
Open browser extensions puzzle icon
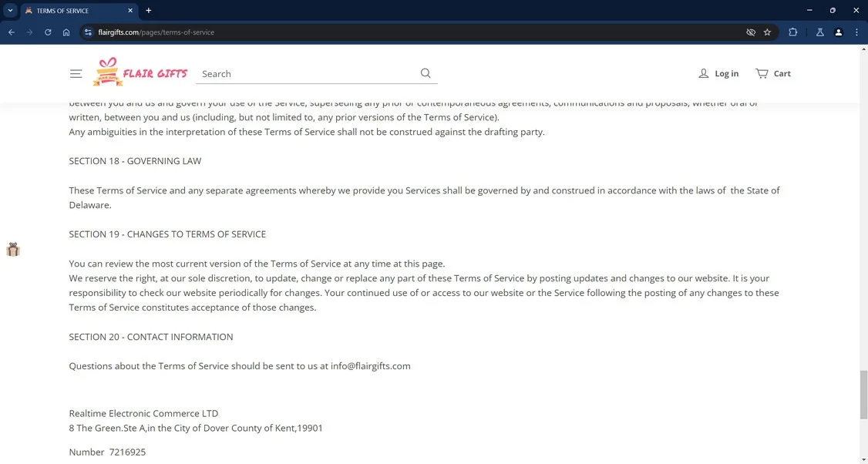click(x=792, y=32)
